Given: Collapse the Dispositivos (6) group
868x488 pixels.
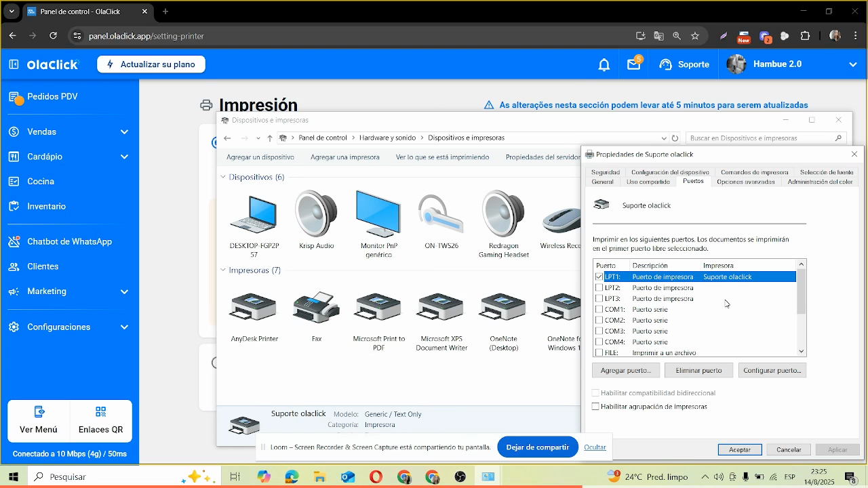Looking at the screenshot, I should coord(223,177).
